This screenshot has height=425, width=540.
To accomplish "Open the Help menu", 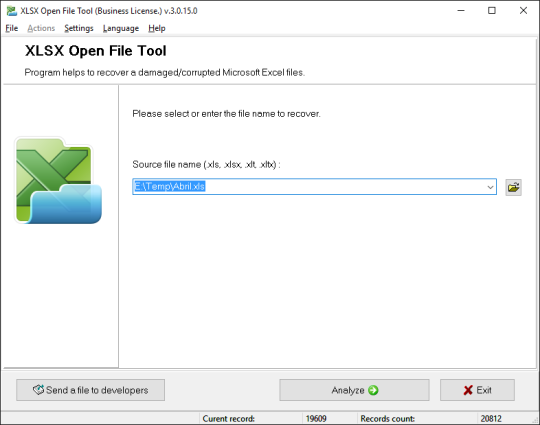I will (x=157, y=28).
